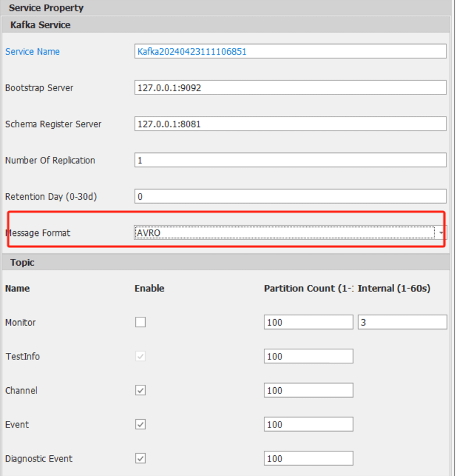
Task: Uncheck the Channel topic checkbox
Action: coord(140,390)
